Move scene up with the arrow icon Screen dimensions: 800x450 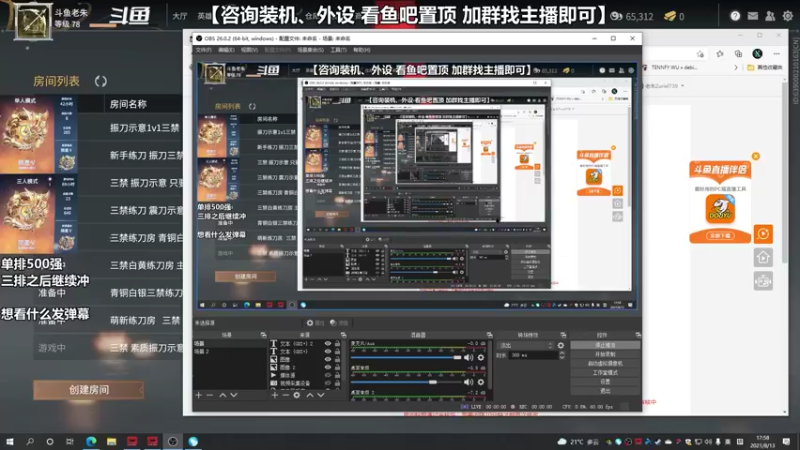pyautogui.click(x=222, y=395)
